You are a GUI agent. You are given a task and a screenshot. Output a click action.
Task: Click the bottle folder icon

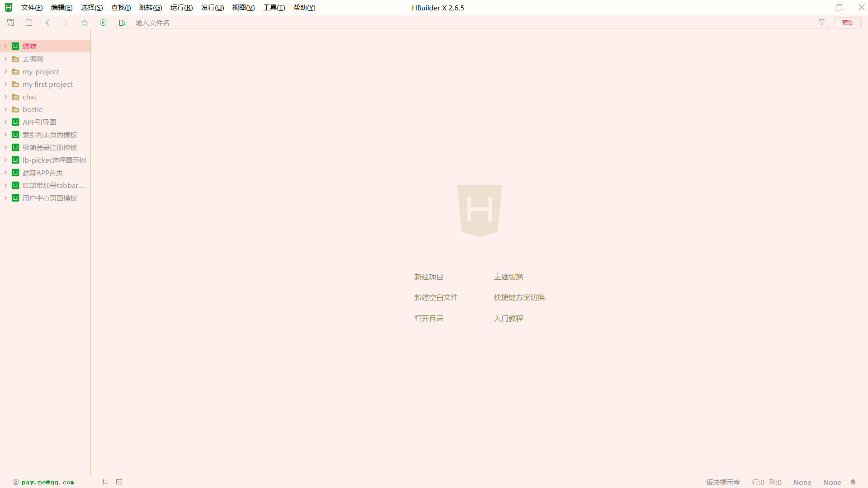tap(15, 109)
